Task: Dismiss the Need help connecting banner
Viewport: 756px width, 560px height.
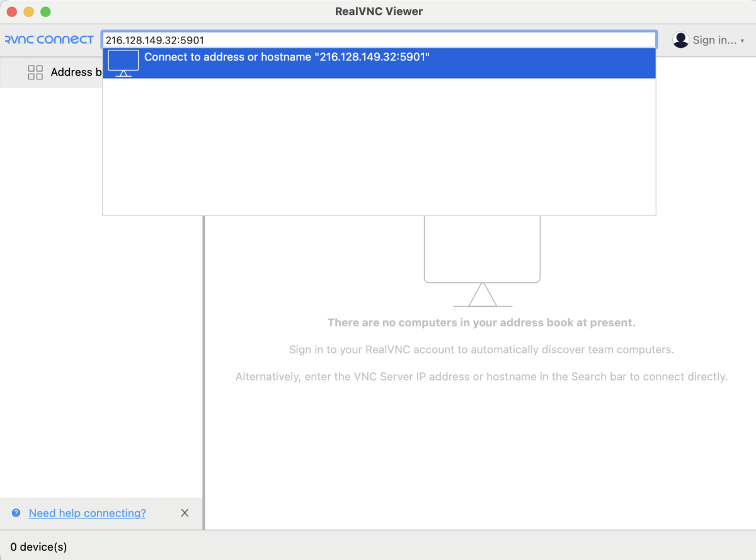Action: 185,513
